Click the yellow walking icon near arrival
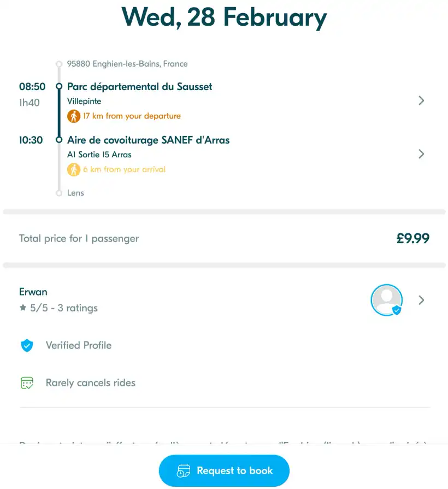The width and height of the screenshot is (448, 489). [x=74, y=169]
